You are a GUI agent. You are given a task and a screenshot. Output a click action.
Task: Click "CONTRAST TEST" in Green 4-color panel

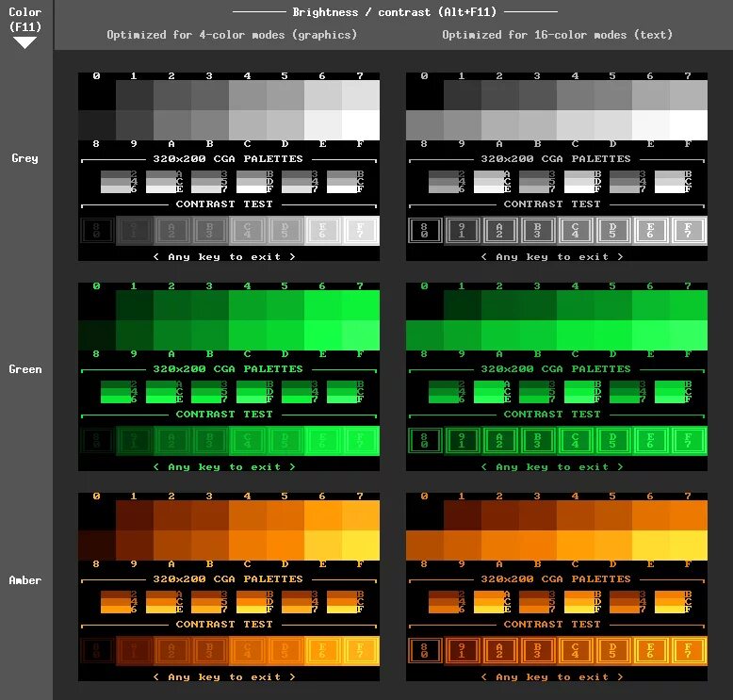[224, 414]
